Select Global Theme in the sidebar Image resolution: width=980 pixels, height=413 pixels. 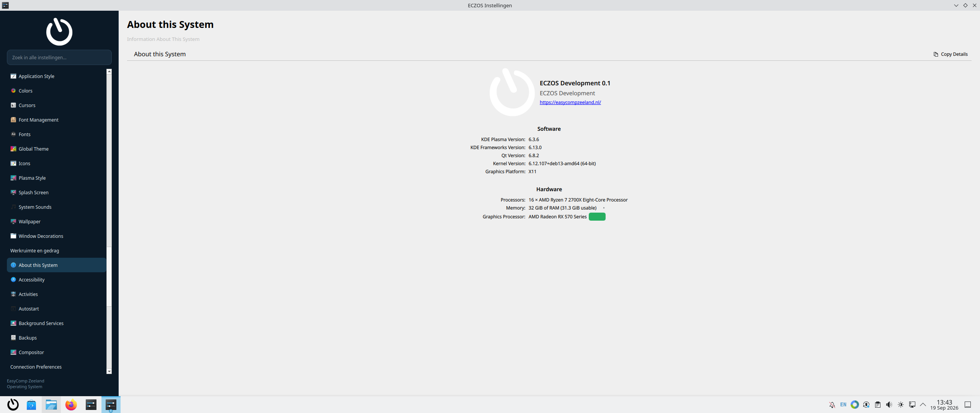(x=56, y=149)
